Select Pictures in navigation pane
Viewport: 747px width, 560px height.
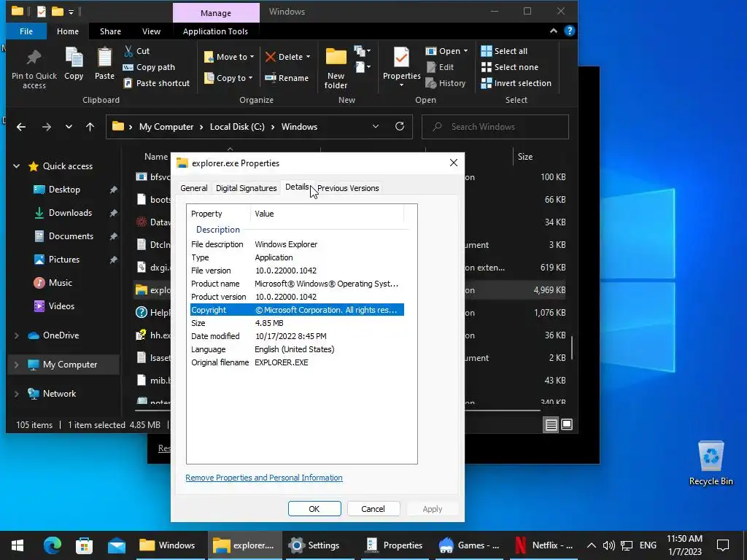tap(64, 260)
